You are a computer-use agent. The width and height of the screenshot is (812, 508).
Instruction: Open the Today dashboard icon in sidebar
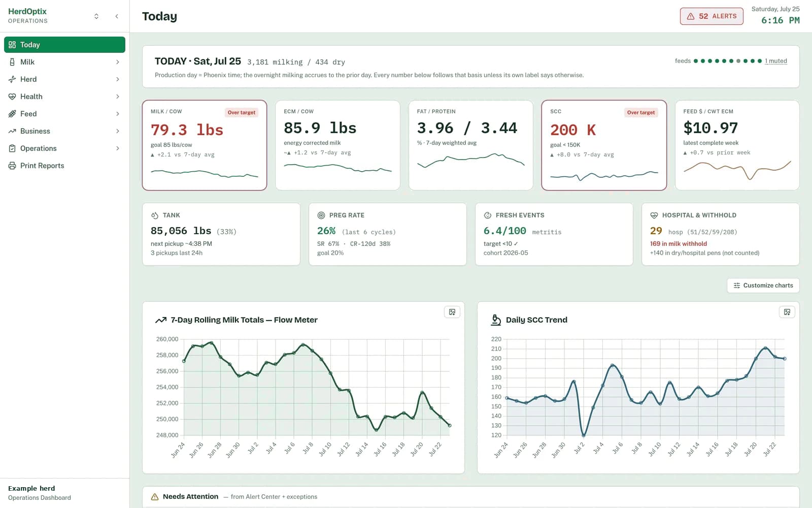[x=12, y=45]
